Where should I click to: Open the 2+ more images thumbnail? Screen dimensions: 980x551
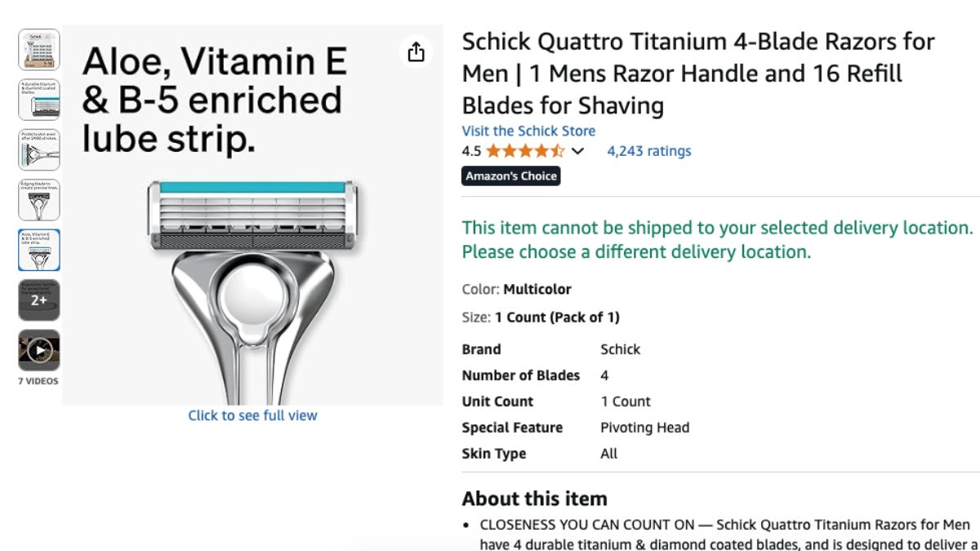(x=39, y=300)
